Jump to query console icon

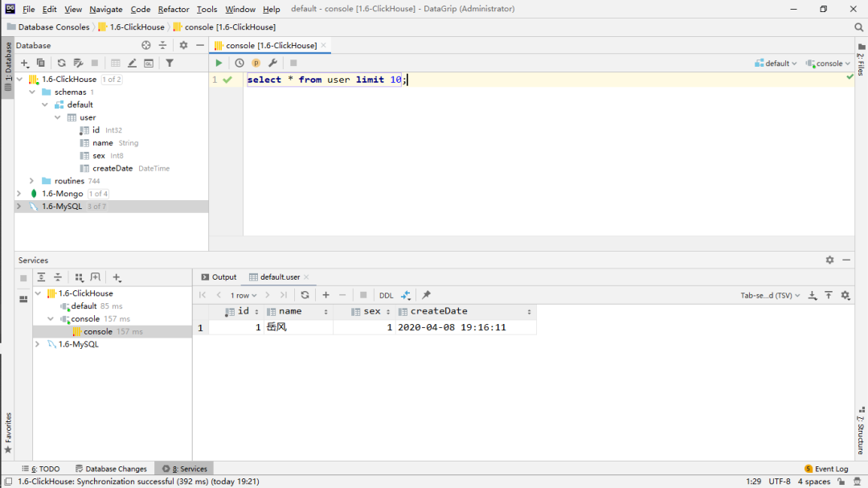click(149, 64)
